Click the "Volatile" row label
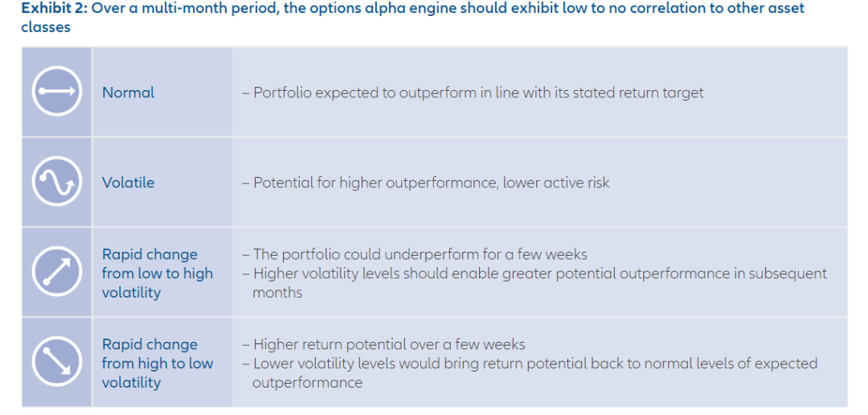868x415 pixels. (128, 183)
